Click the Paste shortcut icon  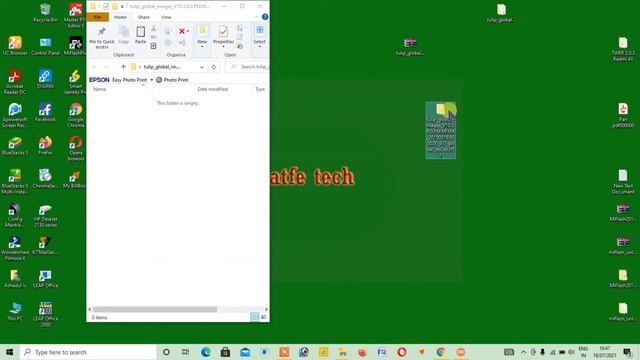coord(153,46)
